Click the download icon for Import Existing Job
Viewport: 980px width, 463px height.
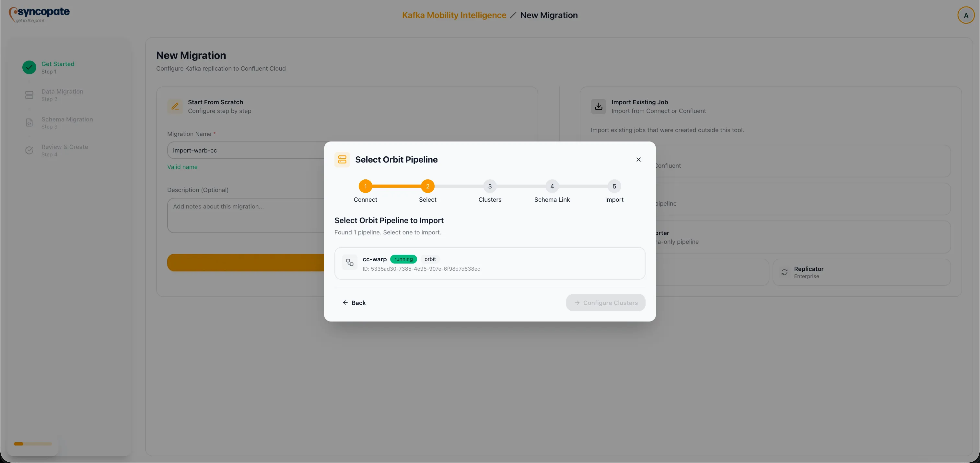coord(598,106)
